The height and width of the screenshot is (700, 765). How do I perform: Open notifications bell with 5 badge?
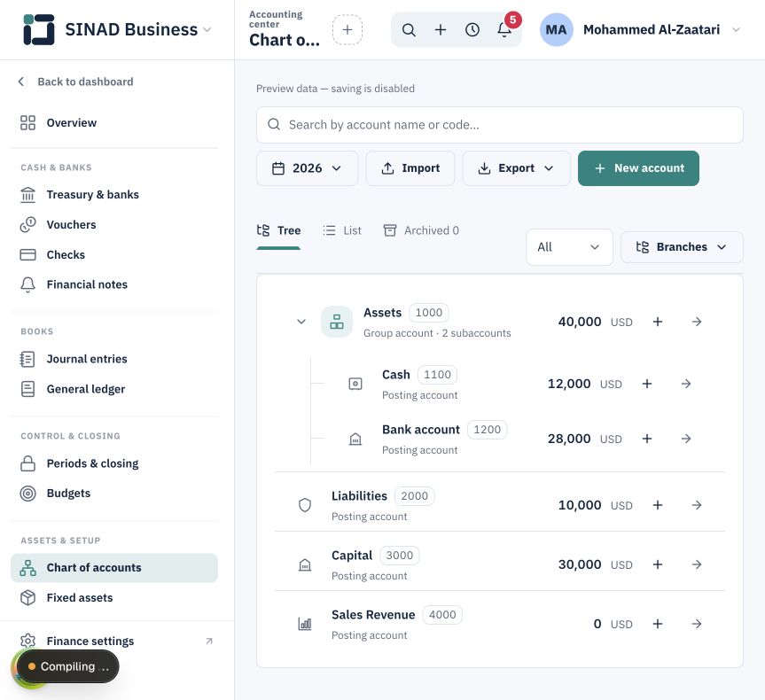point(504,30)
